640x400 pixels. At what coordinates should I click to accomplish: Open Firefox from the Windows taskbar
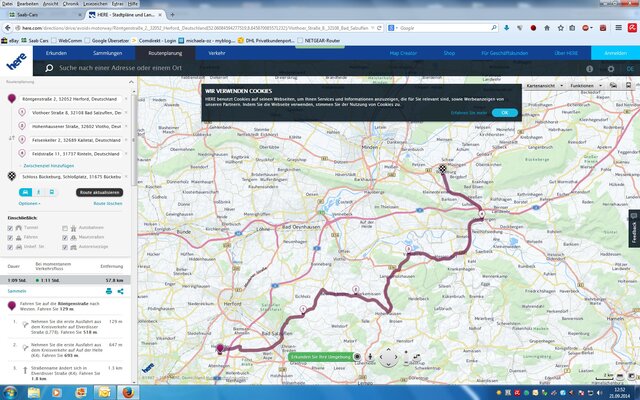click(128, 393)
